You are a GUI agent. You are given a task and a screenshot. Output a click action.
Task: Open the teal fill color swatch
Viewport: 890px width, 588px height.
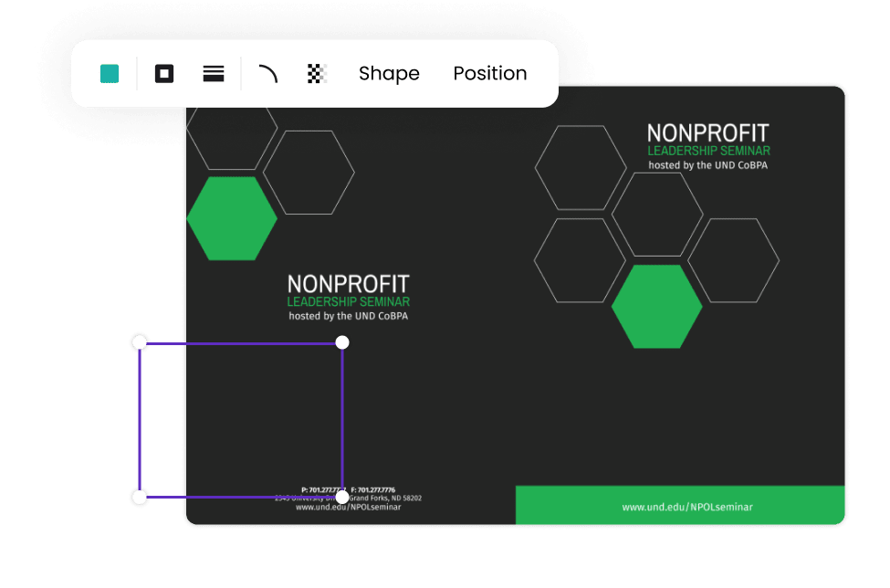click(x=110, y=74)
